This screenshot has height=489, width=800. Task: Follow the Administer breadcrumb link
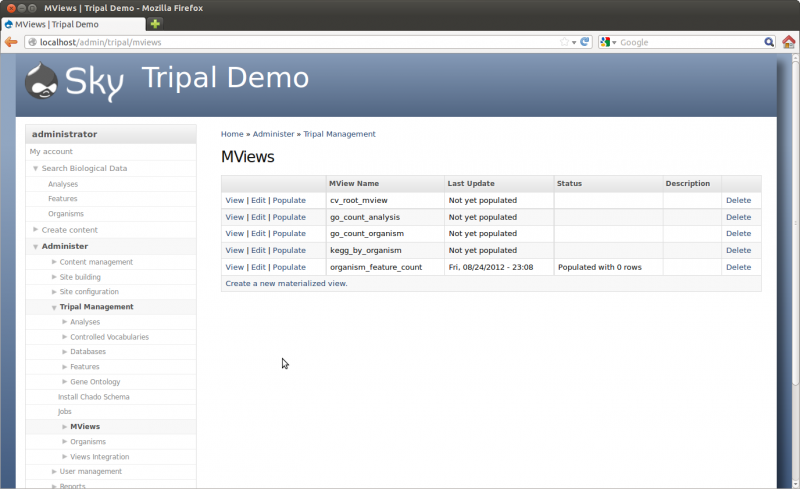(x=273, y=134)
